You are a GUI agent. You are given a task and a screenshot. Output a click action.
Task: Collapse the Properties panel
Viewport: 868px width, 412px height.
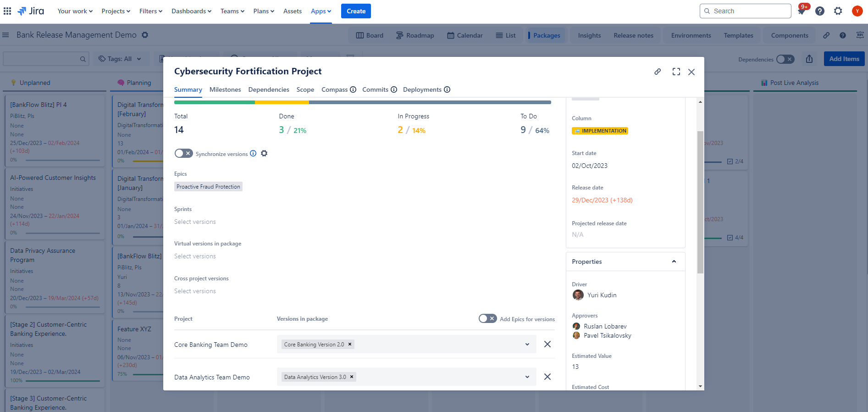click(674, 262)
